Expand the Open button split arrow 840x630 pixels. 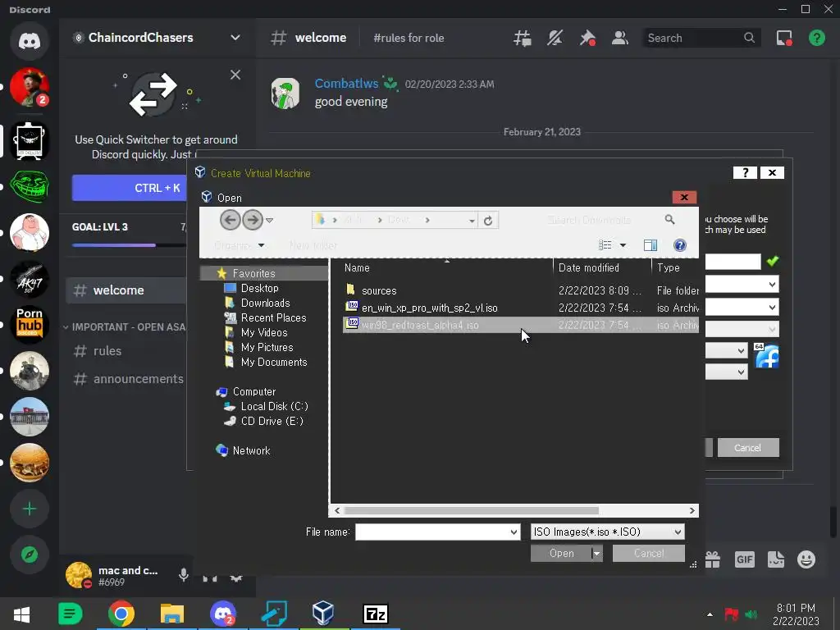coord(597,554)
